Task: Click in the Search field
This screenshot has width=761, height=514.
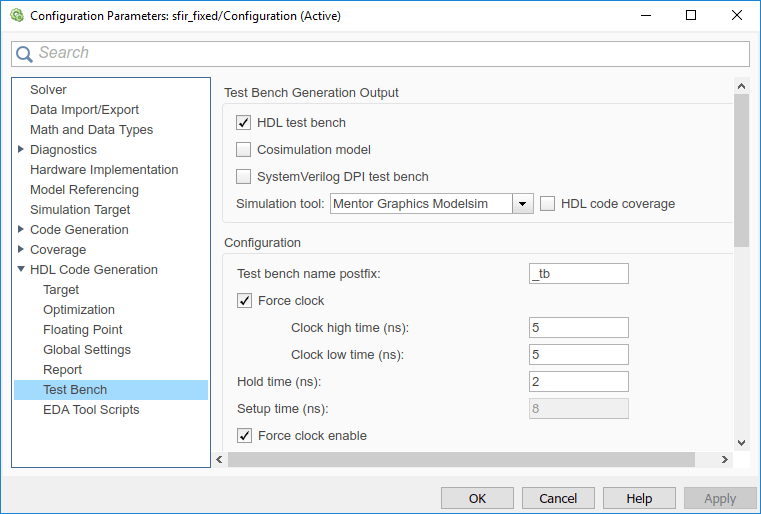Action: tap(380, 54)
